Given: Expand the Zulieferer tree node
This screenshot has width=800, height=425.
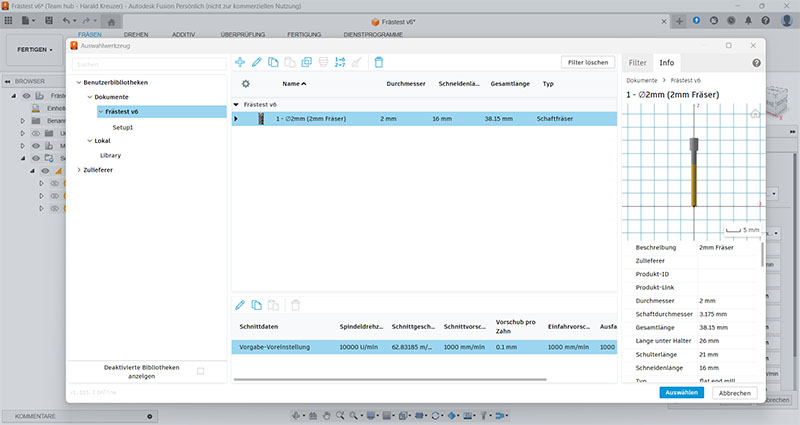Looking at the screenshot, I should click(79, 170).
